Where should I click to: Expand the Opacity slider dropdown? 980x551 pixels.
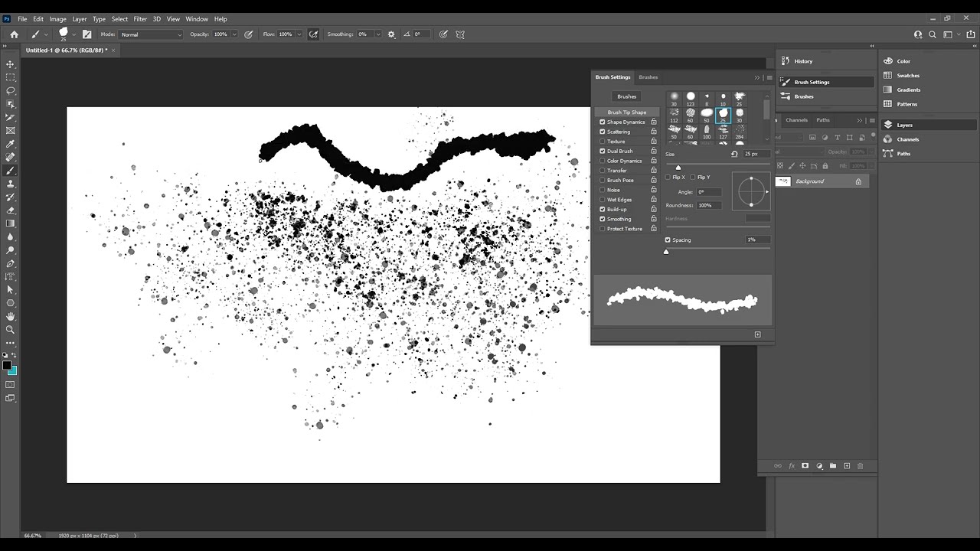(x=234, y=34)
